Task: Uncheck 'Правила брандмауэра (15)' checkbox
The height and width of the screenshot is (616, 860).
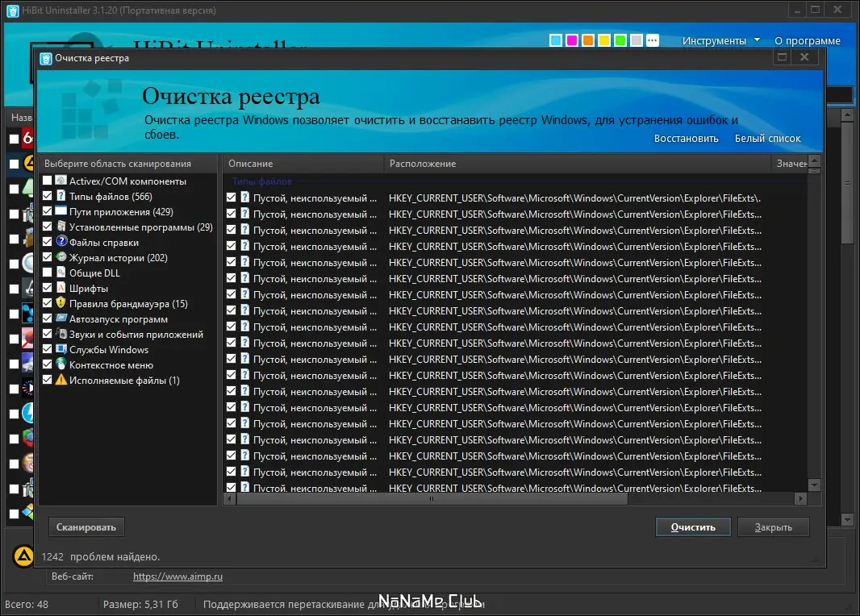Action: [47, 303]
